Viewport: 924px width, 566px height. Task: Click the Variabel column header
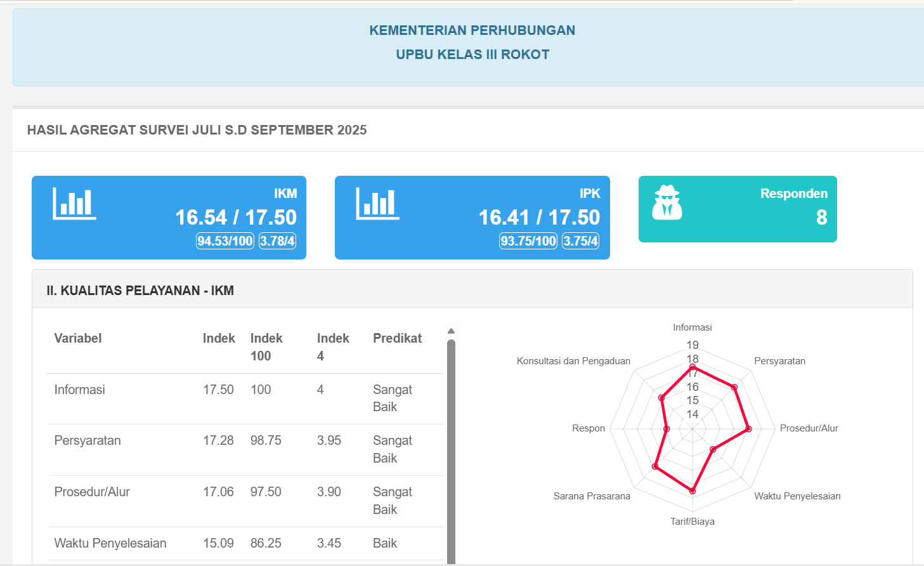pyautogui.click(x=78, y=338)
